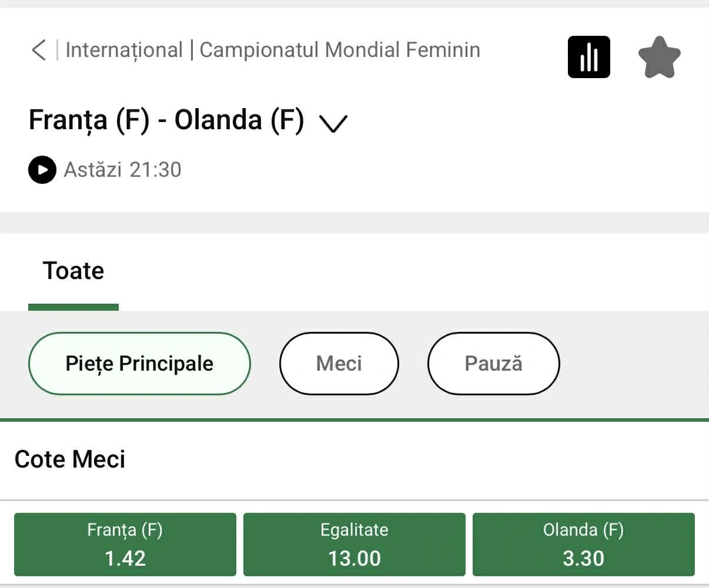Pick Olanda (F) at odds 3.30
The image size is (709, 588).
(x=583, y=544)
